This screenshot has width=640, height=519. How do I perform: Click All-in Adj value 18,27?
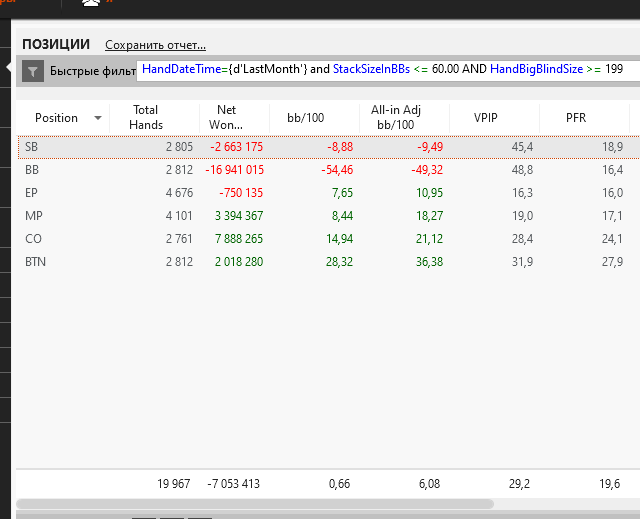429,215
